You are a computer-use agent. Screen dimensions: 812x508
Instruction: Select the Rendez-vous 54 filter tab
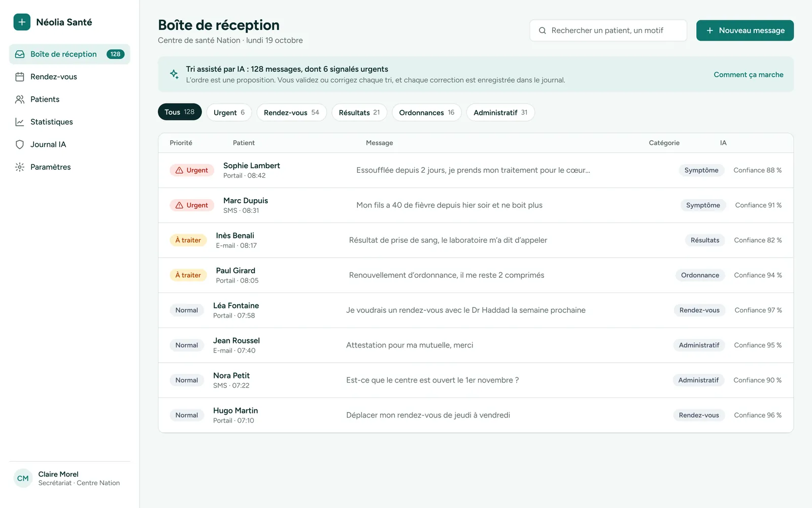pyautogui.click(x=291, y=112)
